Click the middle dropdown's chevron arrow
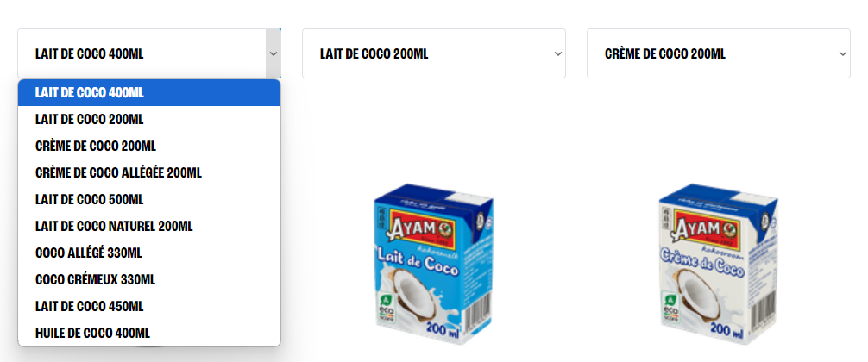The image size is (868, 362). (557, 53)
